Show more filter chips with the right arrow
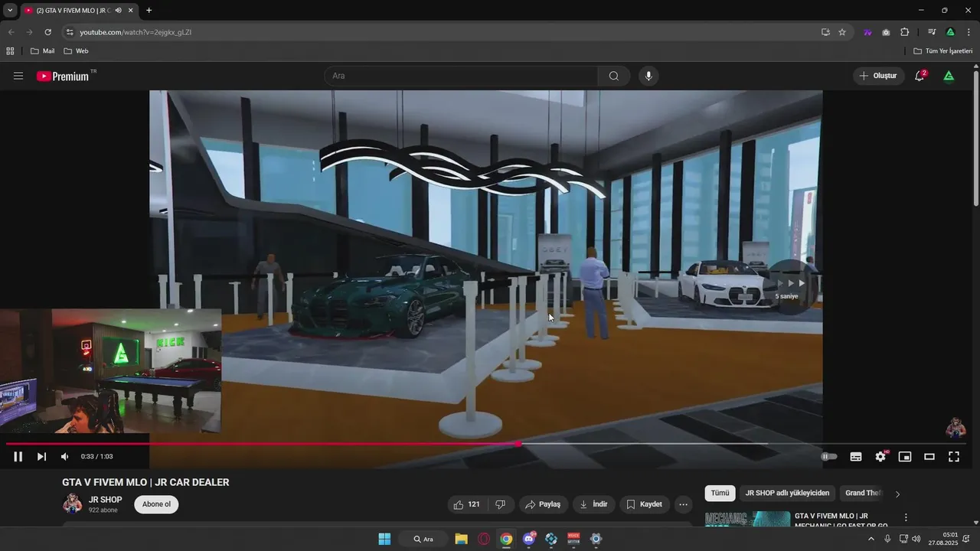The width and height of the screenshot is (980, 551). click(897, 494)
